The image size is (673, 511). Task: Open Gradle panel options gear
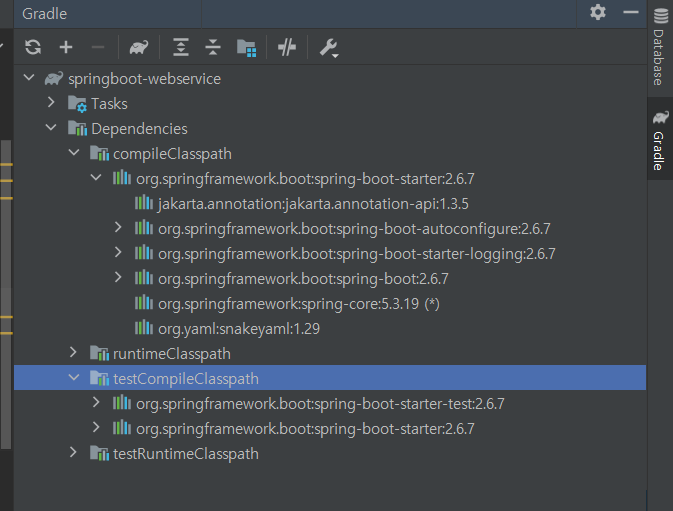[x=598, y=12]
